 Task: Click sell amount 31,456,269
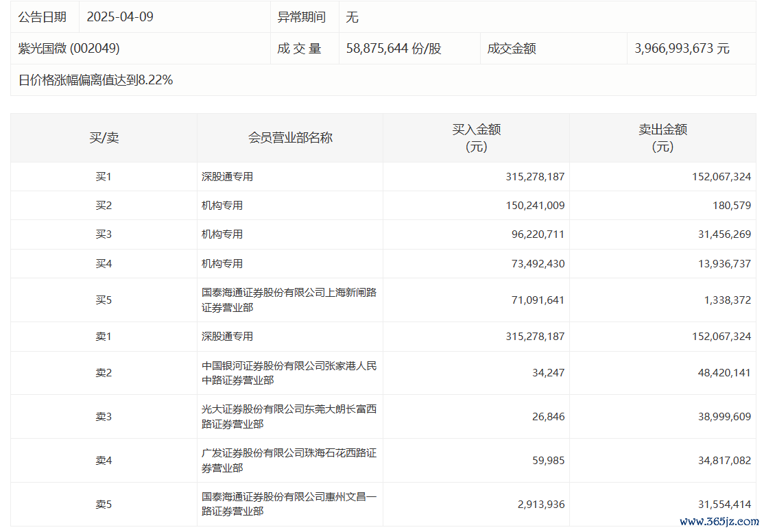724,234
